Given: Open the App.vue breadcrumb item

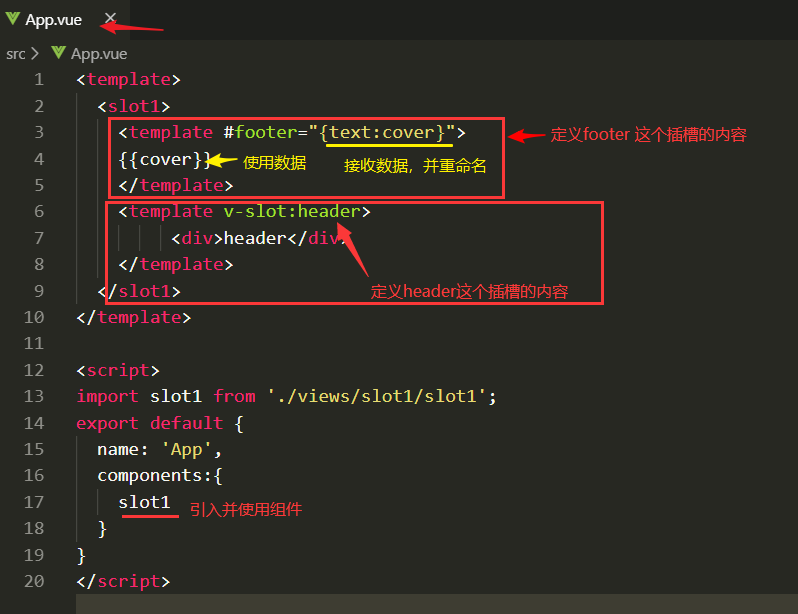Looking at the screenshot, I should coord(99,54).
